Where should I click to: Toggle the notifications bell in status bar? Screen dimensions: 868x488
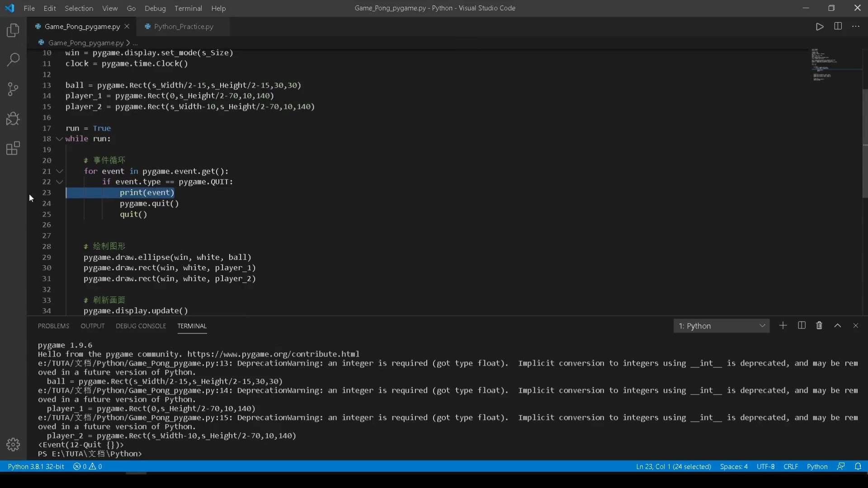point(859,466)
